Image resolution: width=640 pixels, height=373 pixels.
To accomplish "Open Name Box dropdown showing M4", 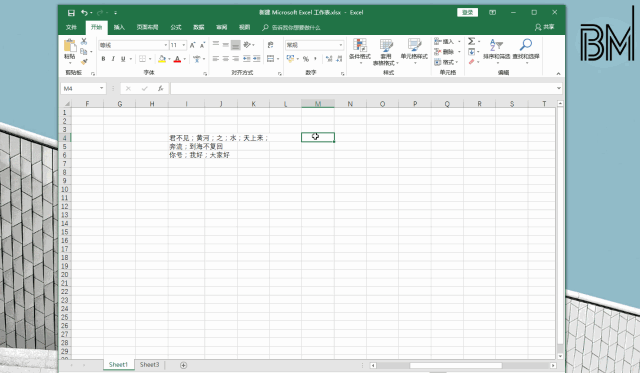I will [101, 88].
